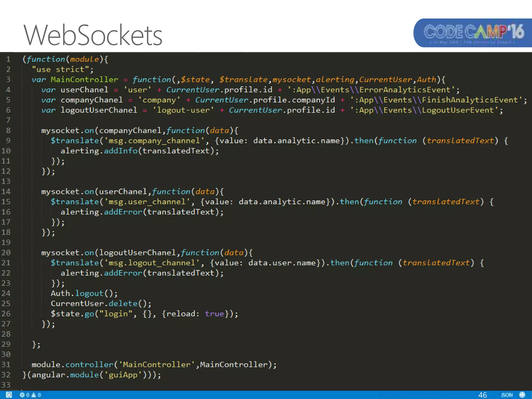Image resolution: width=532 pixels, height=399 pixels.
Task: Click the 'msg.user_channel' string
Action: click(147, 202)
